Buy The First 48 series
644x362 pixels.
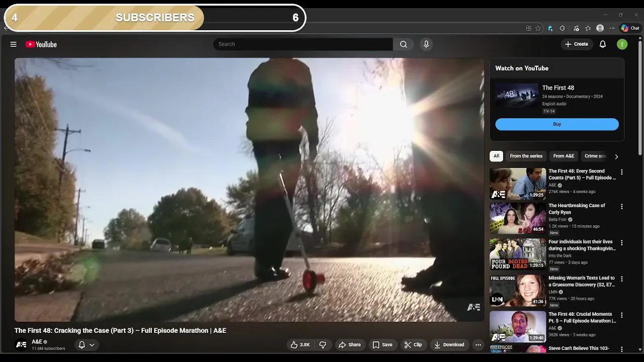pos(557,124)
